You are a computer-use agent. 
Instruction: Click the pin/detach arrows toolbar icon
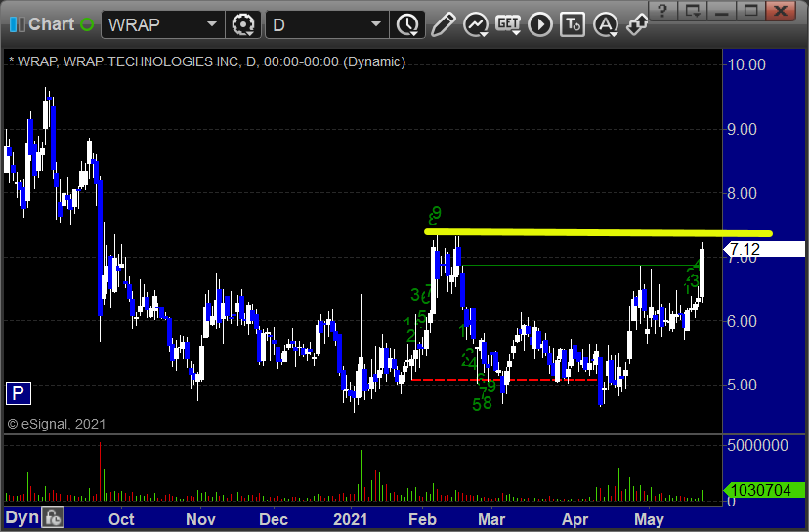637,24
